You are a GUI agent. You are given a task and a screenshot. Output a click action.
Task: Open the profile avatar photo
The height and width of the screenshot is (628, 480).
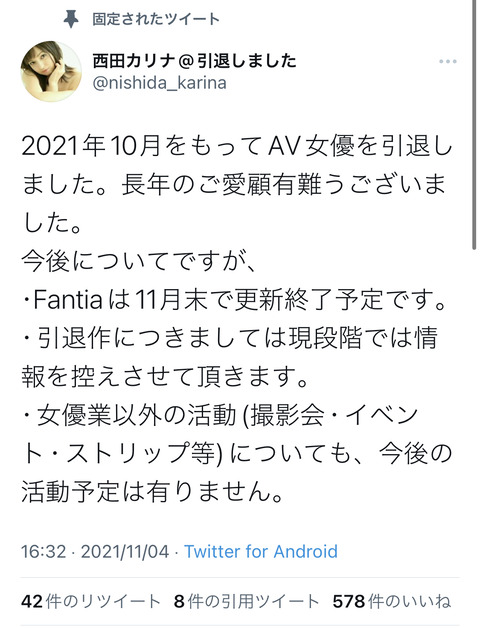pos(51,71)
